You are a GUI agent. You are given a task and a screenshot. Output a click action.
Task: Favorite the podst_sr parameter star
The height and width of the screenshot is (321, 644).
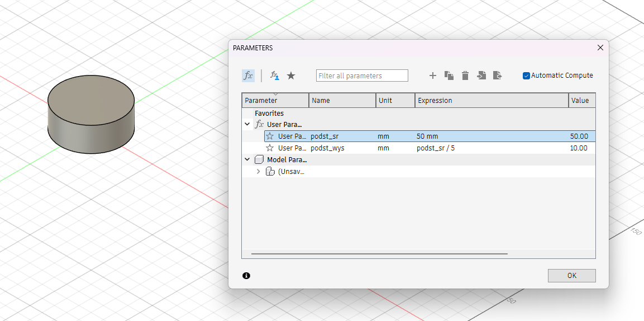point(270,136)
